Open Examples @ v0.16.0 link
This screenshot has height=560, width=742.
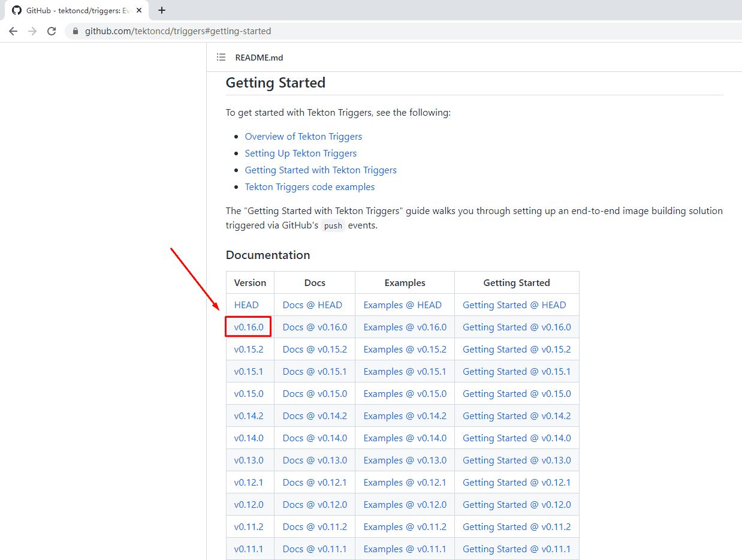point(405,327)
